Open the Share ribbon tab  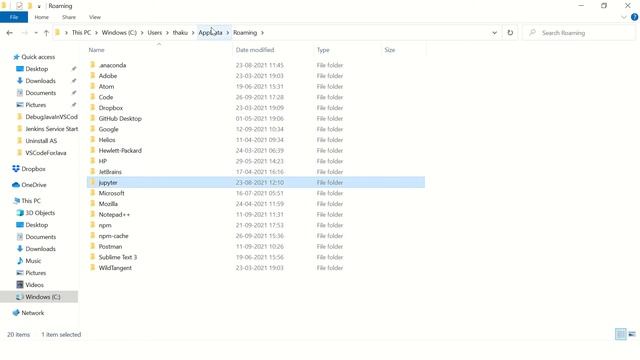[69, 17]
